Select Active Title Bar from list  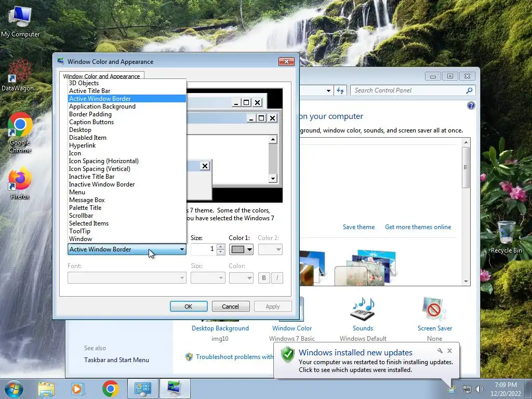127,91
